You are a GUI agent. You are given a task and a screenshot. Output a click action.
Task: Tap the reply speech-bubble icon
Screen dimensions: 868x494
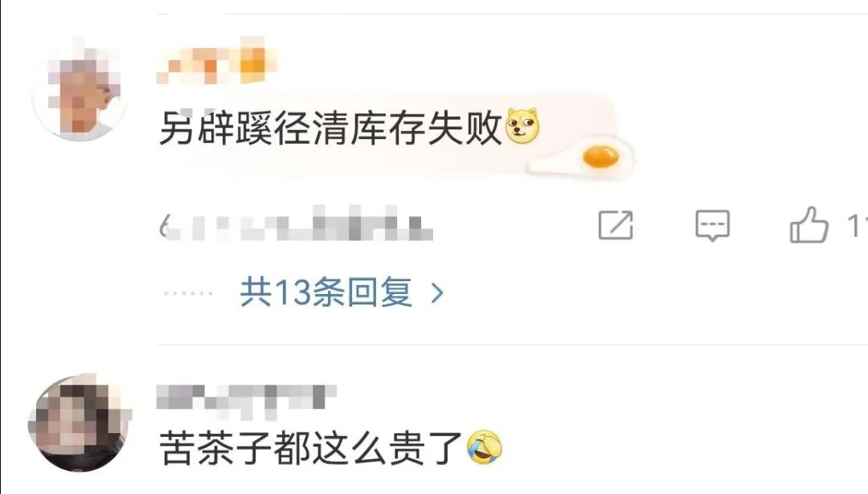[712, 226]
